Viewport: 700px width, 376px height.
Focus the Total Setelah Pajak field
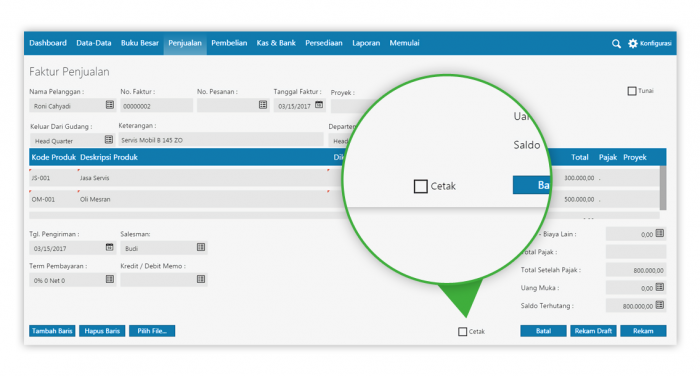coord(636,270)
